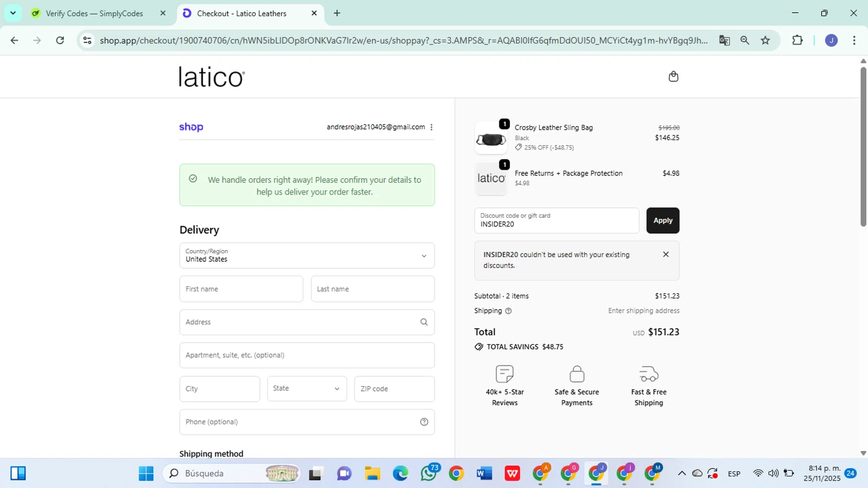Image resolution: width=868 pixels, height=488 pixels.
Task: Open Microsoft Edge from taskbar
Action: pyautogui.click(x=400, y=474)
